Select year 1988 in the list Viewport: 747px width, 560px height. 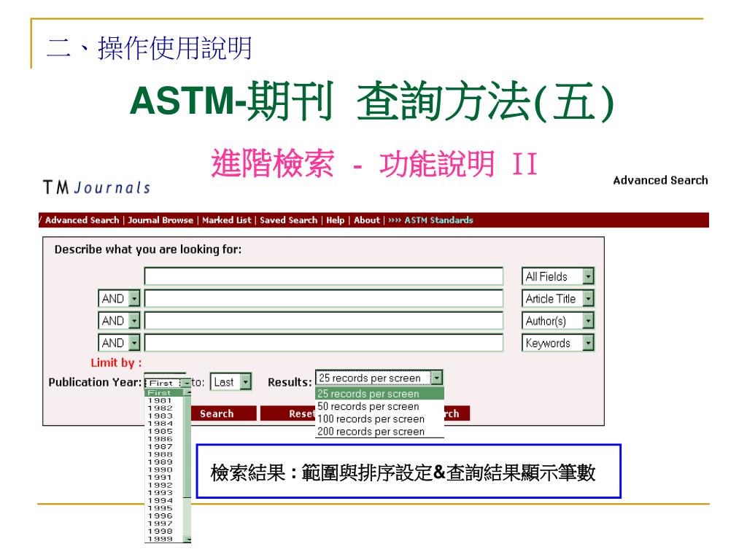pyautogui.click(x=164, y=454)
